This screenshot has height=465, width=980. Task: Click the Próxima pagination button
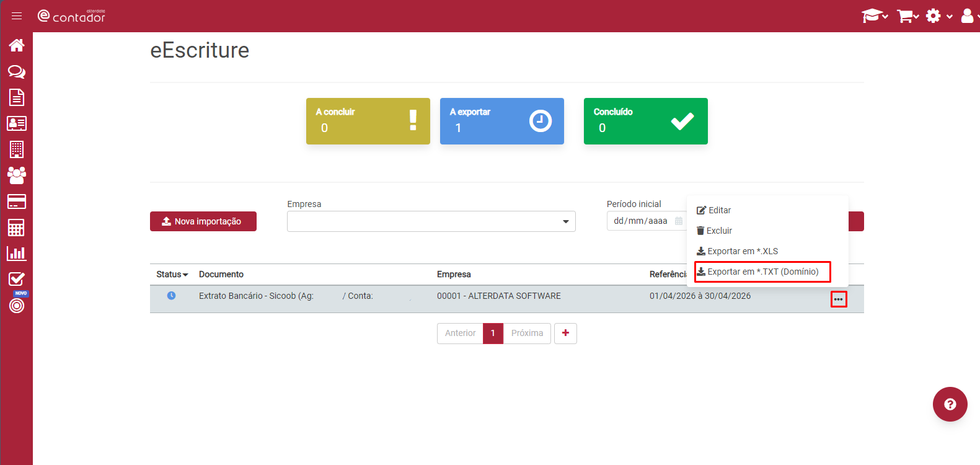[527, 334]
